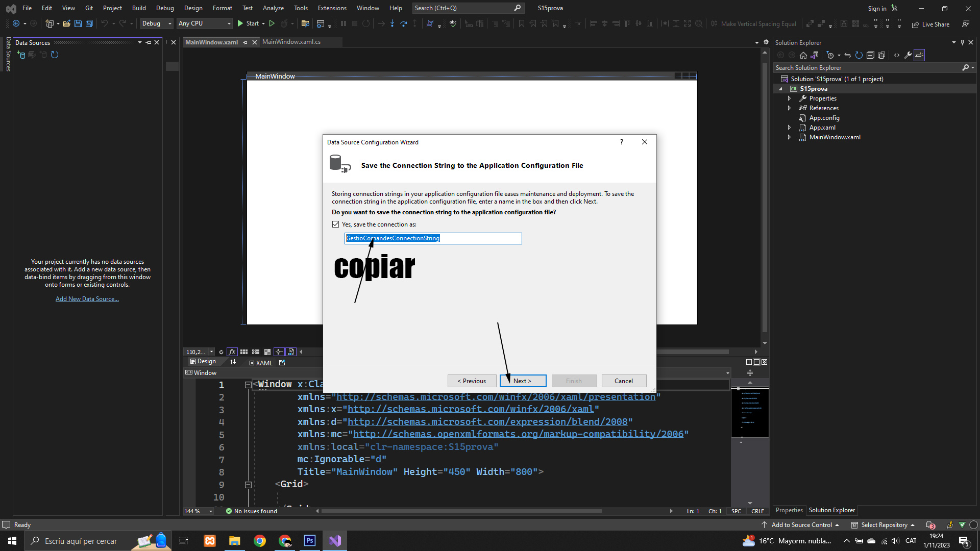Uncheck 'Yes, save the connection as' checkbox

coord(336,224)
